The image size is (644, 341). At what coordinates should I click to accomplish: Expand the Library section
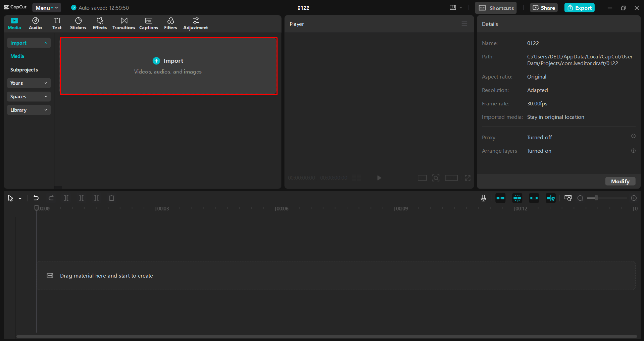coord(29,110)
